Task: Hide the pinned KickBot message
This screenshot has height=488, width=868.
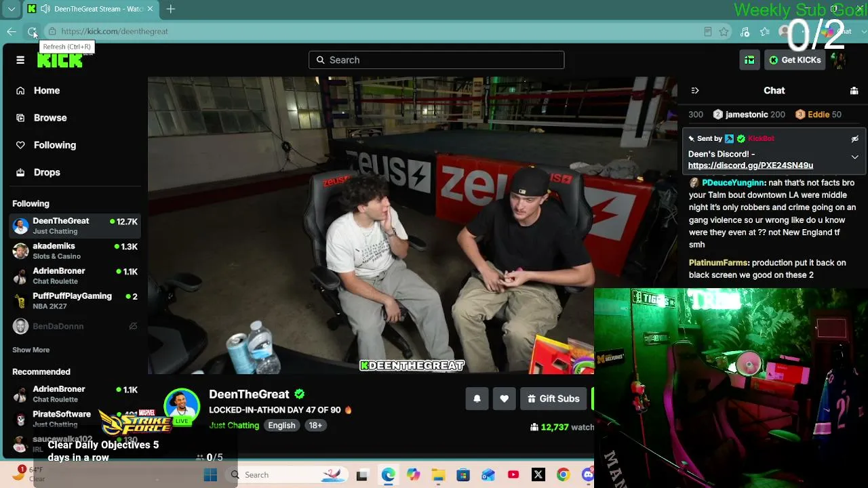Action: (x=854, y=138)
